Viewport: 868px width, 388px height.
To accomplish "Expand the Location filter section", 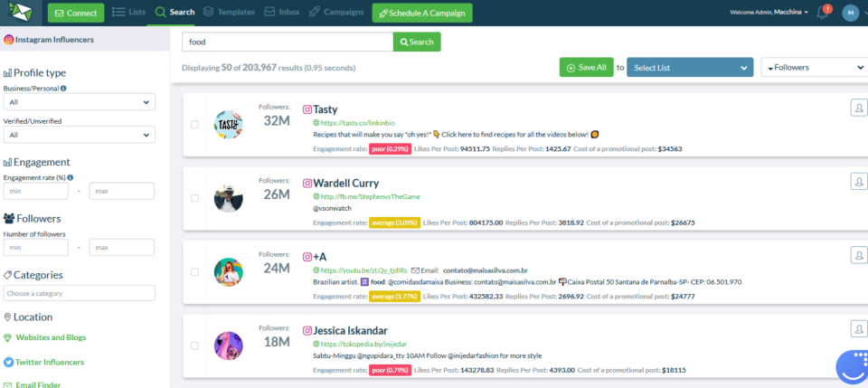I will click(x=28, y=317).
